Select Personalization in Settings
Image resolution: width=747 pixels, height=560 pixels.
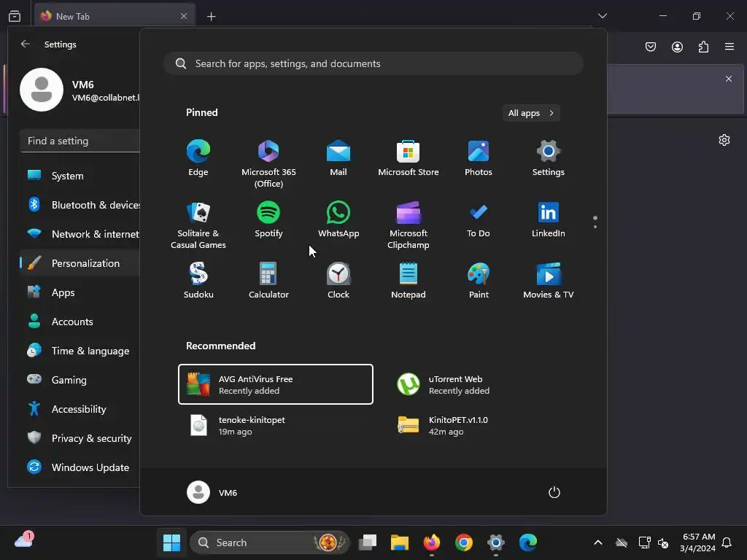point(80,262)
